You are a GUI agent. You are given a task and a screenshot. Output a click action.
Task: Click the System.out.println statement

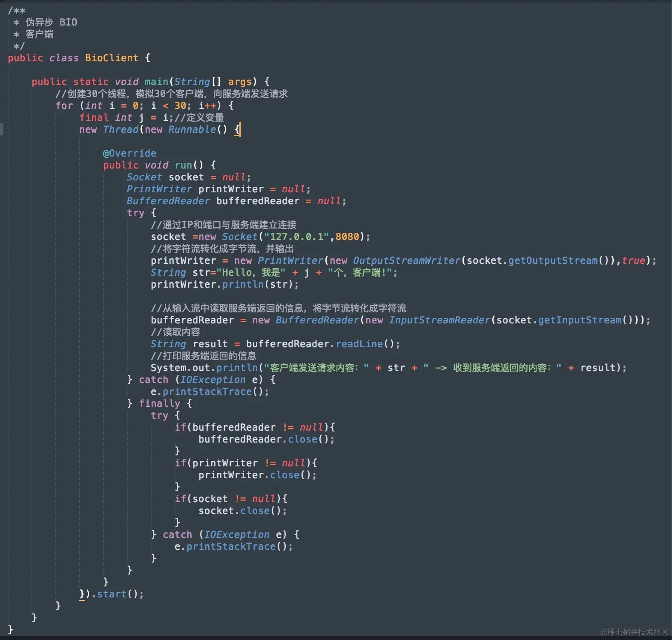(x=388, y=368)
